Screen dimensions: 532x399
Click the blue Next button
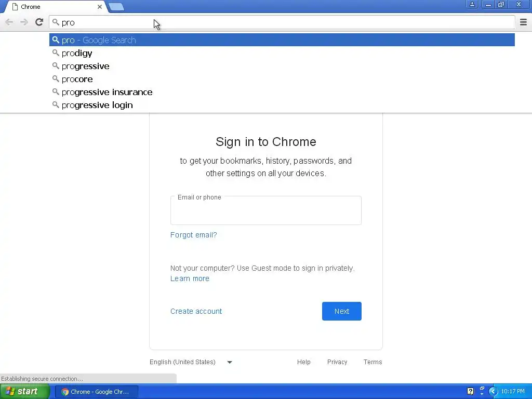pyautogui.click(x=342, y=311)
